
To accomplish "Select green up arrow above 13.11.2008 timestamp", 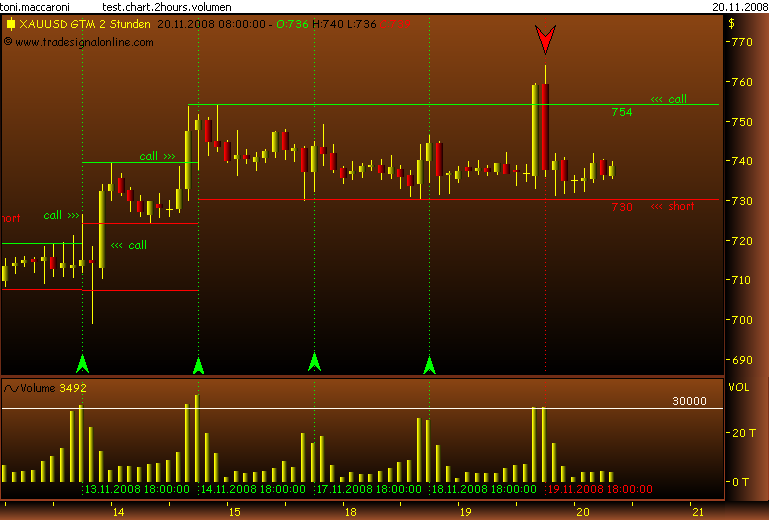I will 82,362.
